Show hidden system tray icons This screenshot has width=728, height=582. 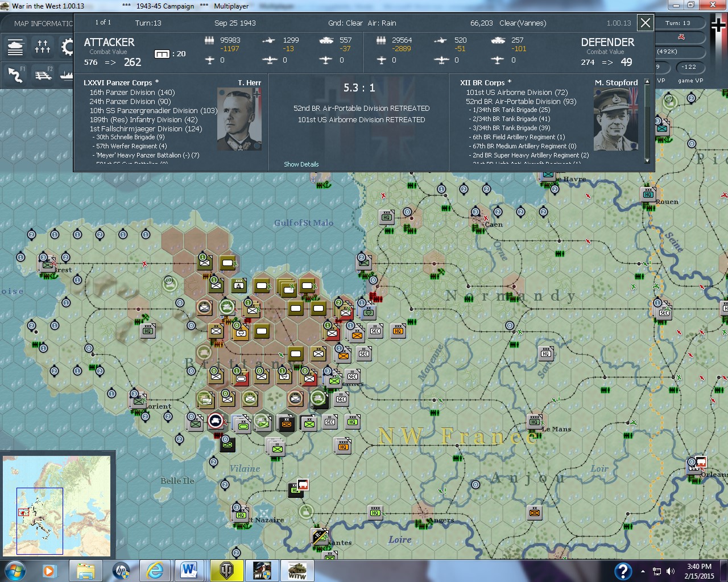[643, 571]
